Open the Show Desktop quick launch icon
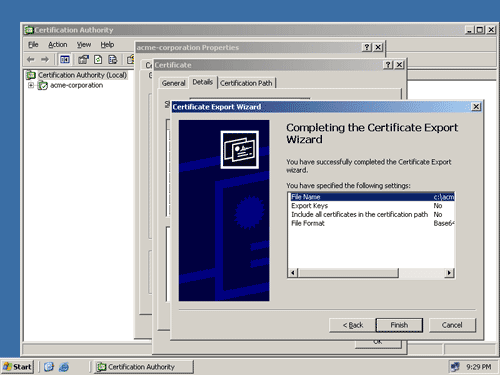 click(x=49, y=367)
